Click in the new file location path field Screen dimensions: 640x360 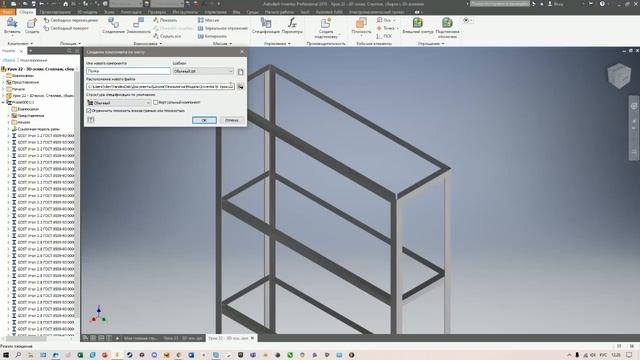[160, 87]
